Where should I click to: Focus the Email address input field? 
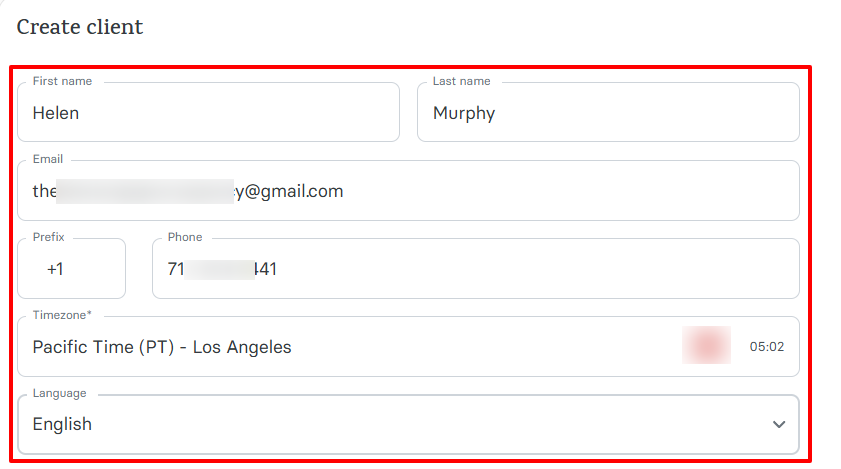[408, 191]
